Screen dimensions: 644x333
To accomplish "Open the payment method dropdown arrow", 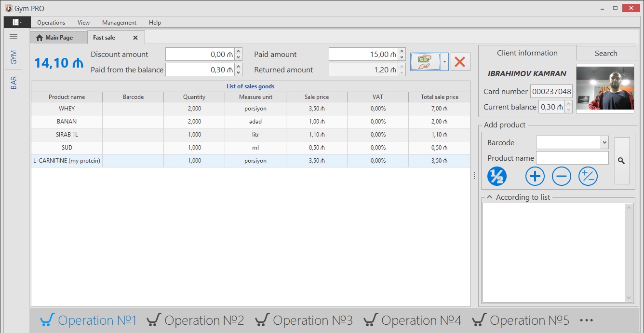I will pyautogui.click(x=444, y=62).
